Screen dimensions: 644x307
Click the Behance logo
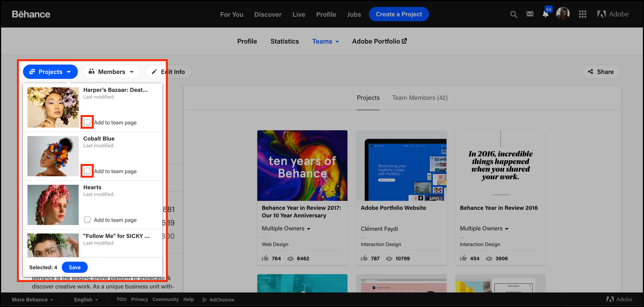[x=31, y=14]
